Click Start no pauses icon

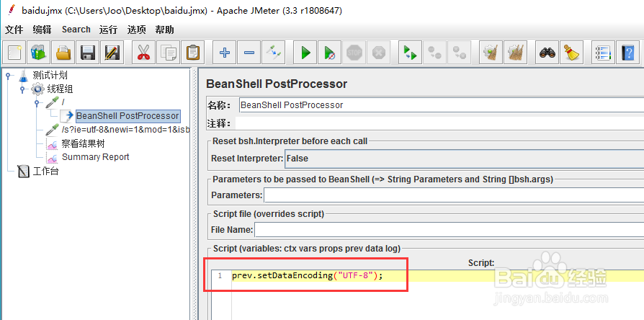click(x=329, y=53)
